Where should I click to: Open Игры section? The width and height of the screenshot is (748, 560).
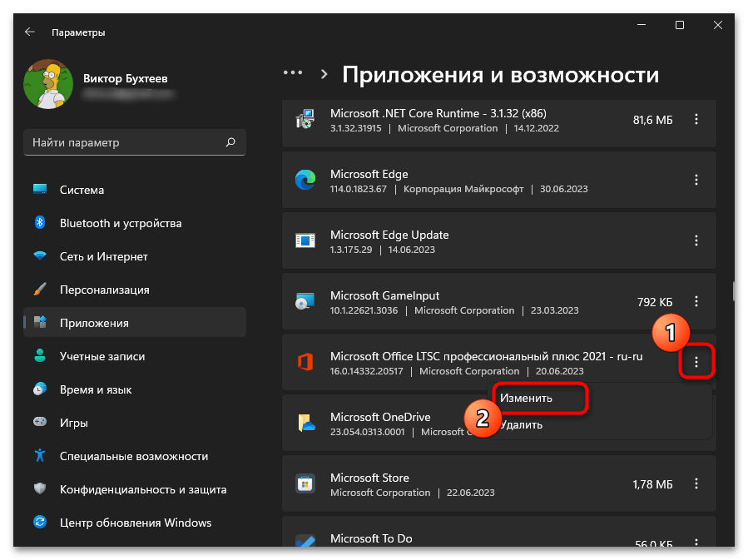[x=135, y=423]
